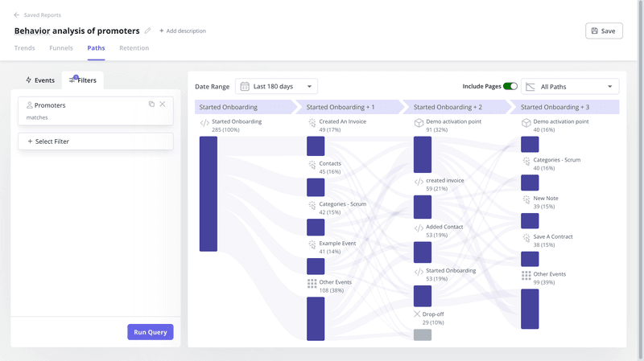The height and width of the screenshot is (361, 644).
Task: Click Add description link
Action: (x=183, y=31)
